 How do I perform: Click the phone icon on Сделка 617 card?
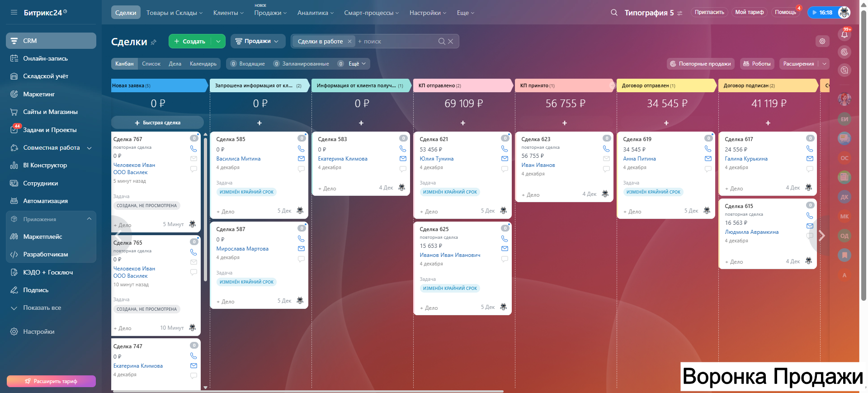pos(810,149)
